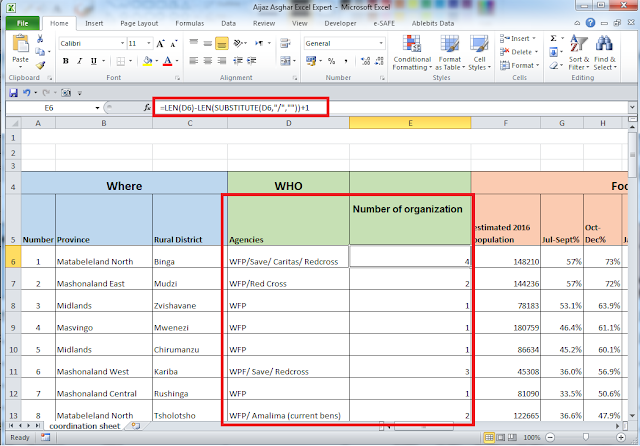Open Find & Select
The image size is (640, 446).
(604, 53)
